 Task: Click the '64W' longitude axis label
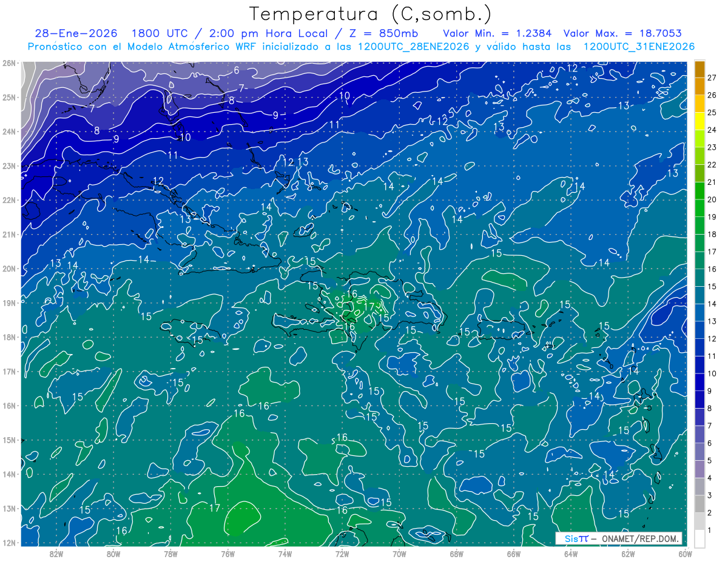pos(571,553)
